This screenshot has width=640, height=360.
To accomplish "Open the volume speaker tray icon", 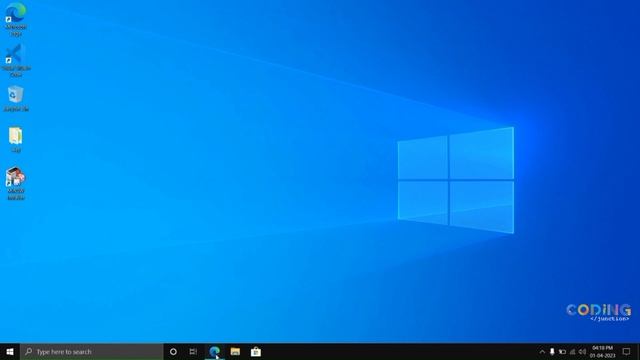I will point(582,352).
